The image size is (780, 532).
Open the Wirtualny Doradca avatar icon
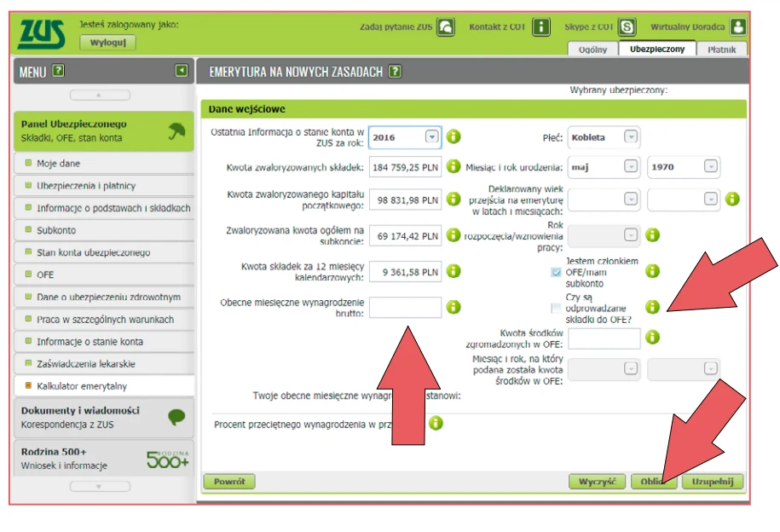click(738, 27)
